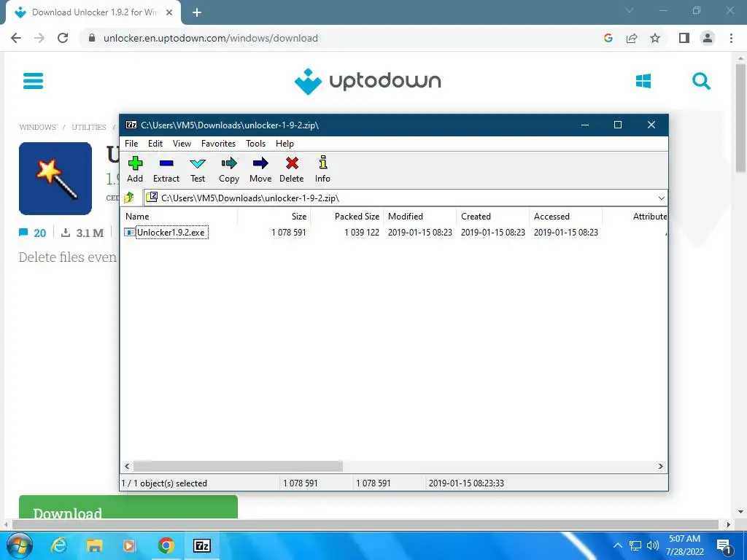Expand the 7-Zip address path dropdown
Image resolution: width=747 pixels, height=560 pixels.
point(661,198)
